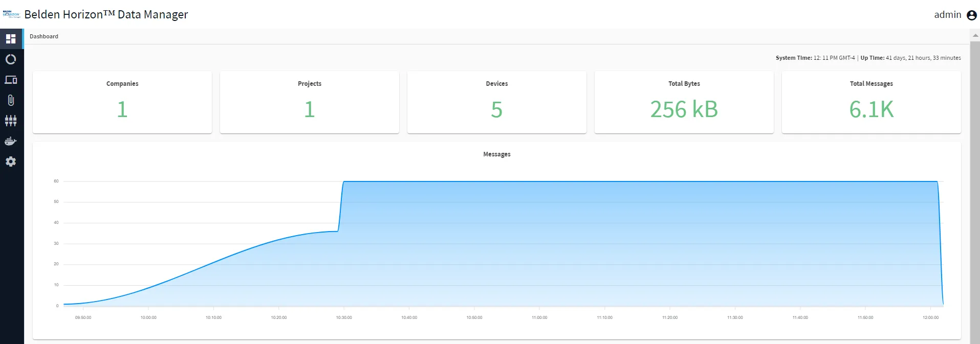Image resolution: width=980 pixels, height=344 pixels.
Task: Click the 10:30:00 axis label
Action: (x=344, y=317)
